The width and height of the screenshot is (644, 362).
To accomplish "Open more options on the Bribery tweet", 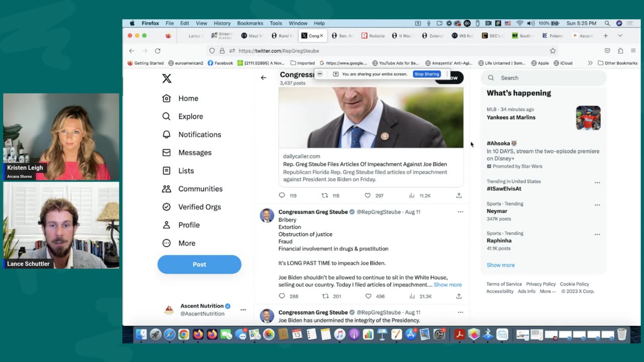I will tap(460, 212).
